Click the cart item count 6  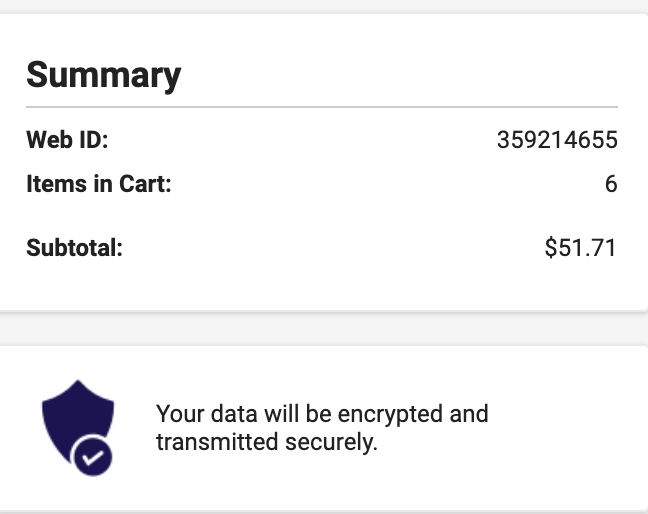611,185
